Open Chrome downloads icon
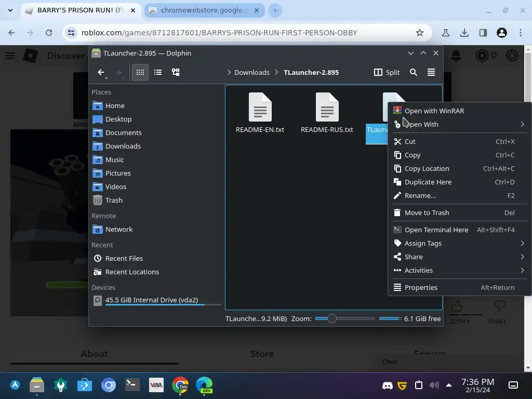The image size is (532, 399). [464, 33]
